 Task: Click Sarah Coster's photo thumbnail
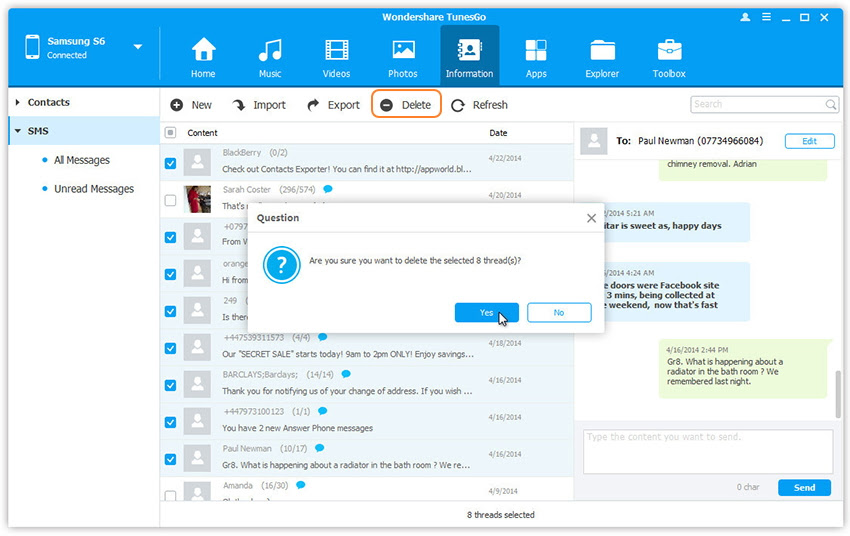pos(197,199)
